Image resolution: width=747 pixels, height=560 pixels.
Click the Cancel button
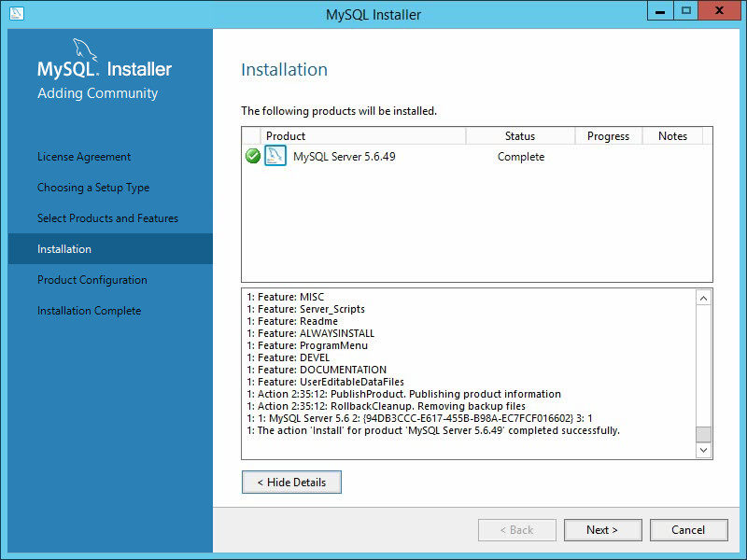click(x=688, y=530)
